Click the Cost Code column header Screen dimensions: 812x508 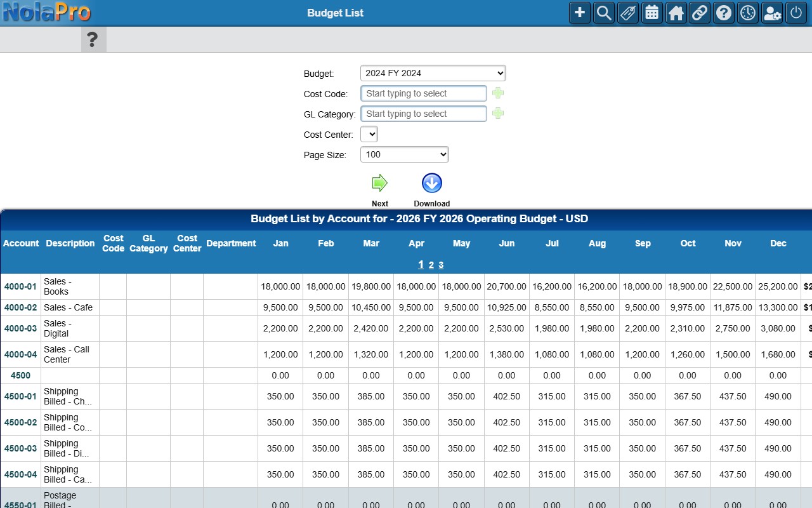(114, 243)
